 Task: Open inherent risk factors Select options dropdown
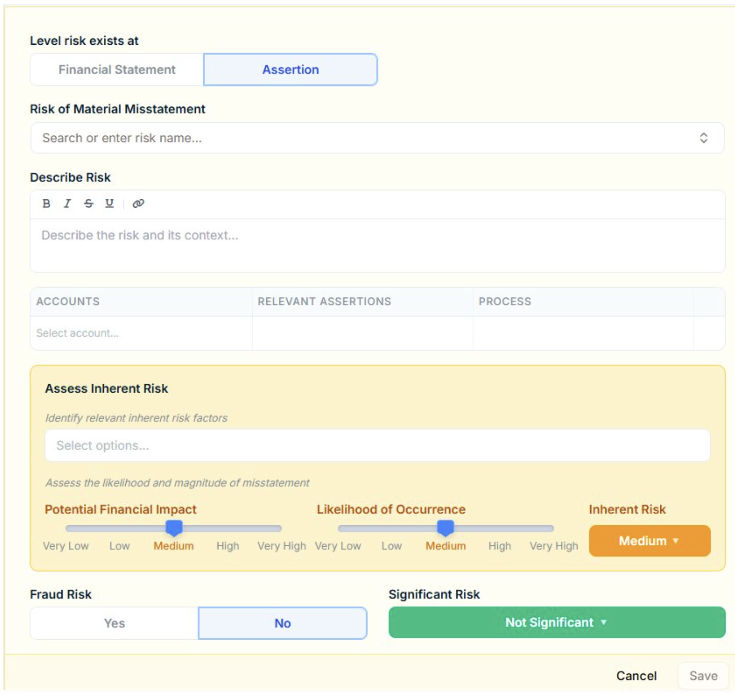tap(378, 445)
